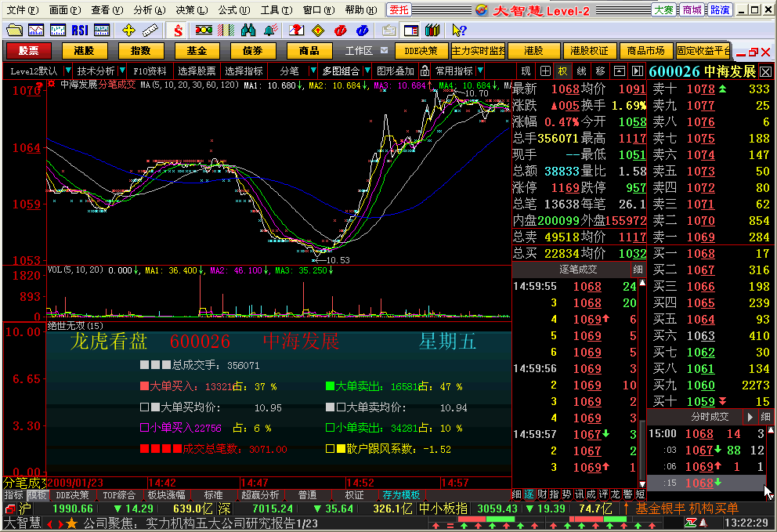The image size is (777, 532).
Task: Click the 商品市场 button
Action: tap(645, 51)
